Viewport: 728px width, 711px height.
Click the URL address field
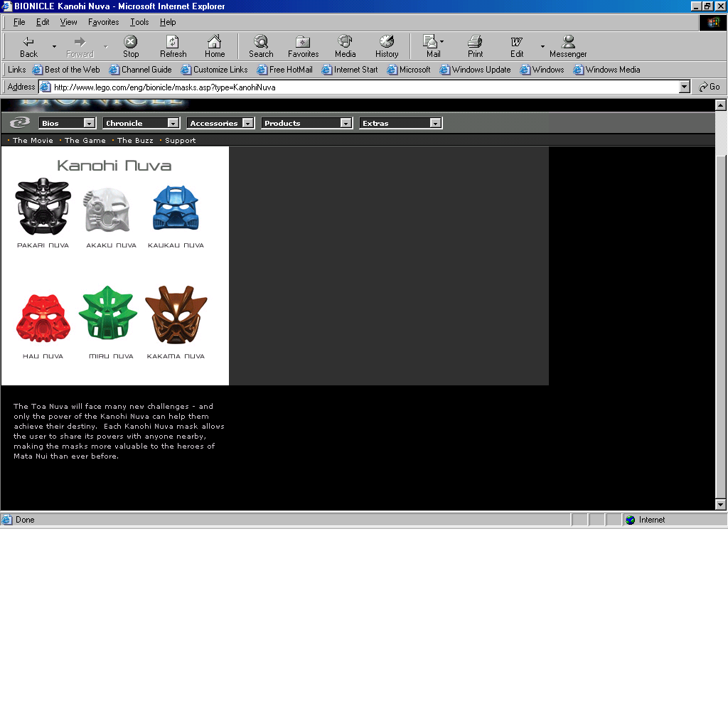[365, 87]
